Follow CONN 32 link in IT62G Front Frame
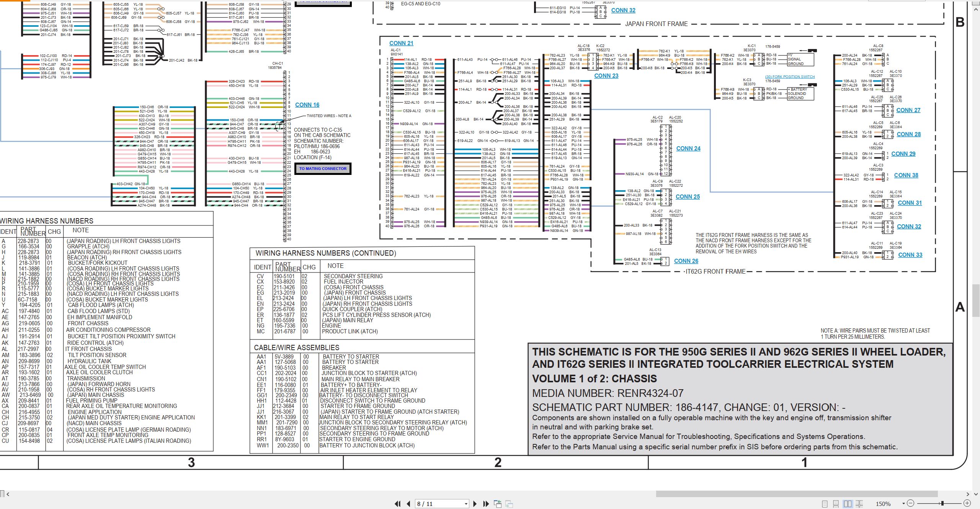The height and width of the screenshot is (509, 980). pos(909,227)
